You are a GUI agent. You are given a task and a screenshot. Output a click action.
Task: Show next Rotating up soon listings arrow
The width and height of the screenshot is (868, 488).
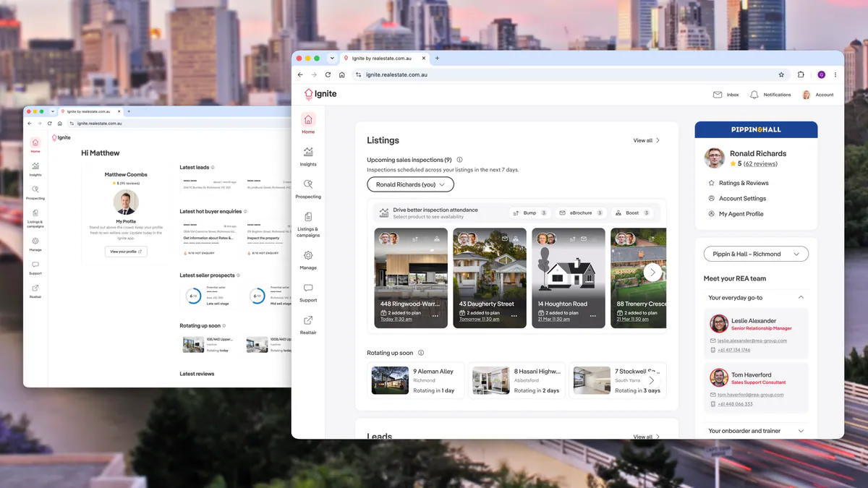[x=652, y=380]
